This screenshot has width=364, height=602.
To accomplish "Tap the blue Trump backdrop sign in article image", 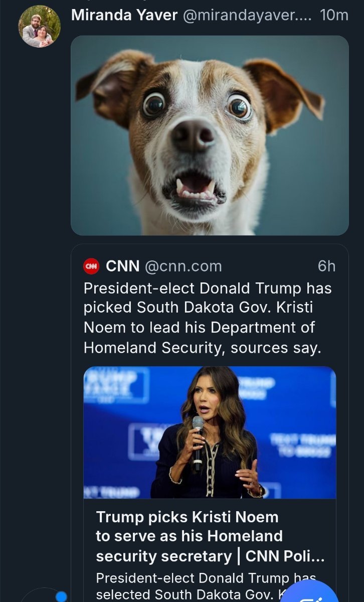I will [x=116, y=384].
